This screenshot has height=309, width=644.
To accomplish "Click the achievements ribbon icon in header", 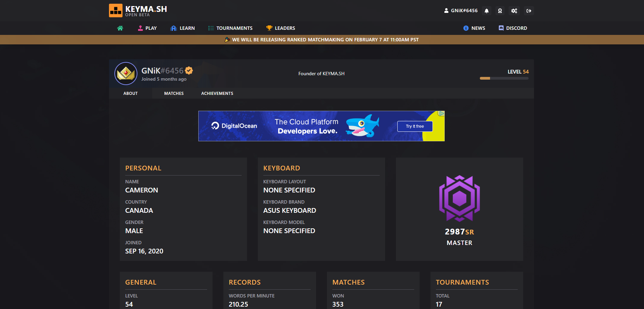I will (x=500, y=11).
